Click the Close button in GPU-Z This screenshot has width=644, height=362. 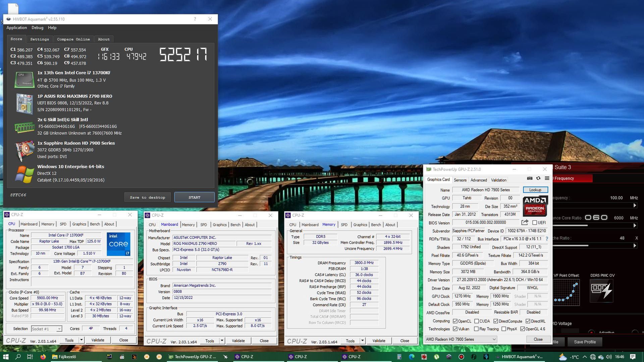point(538,339)
